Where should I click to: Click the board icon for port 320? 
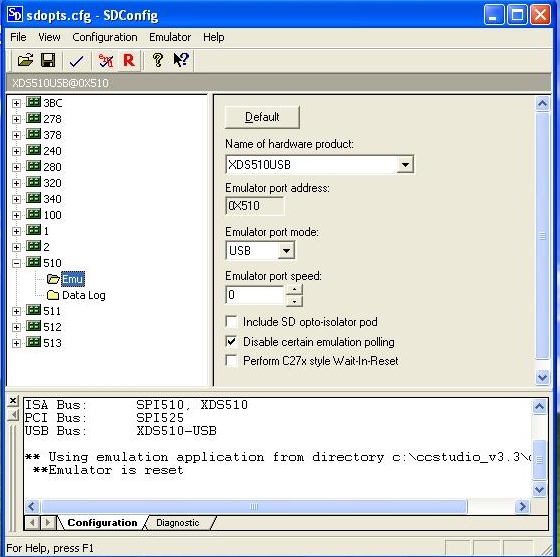click(x=34, y=182)
